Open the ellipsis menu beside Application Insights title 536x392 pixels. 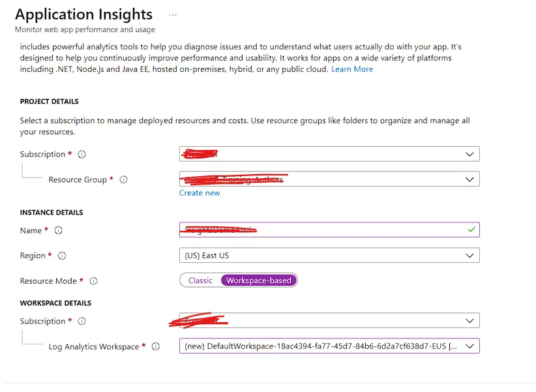(x=172, y=14)
